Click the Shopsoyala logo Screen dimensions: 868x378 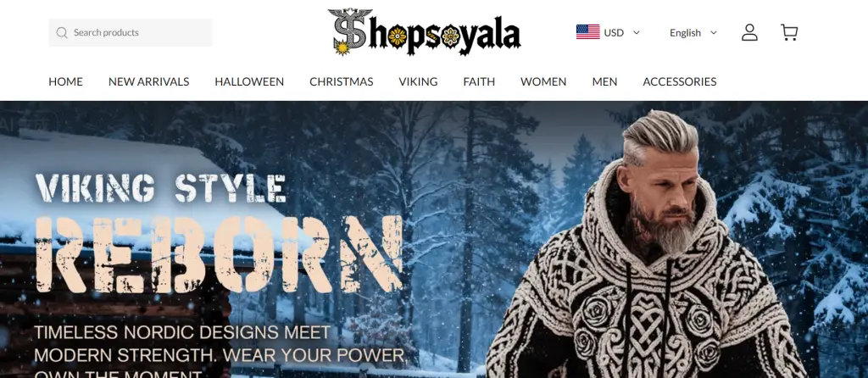[x=424, y=32]
